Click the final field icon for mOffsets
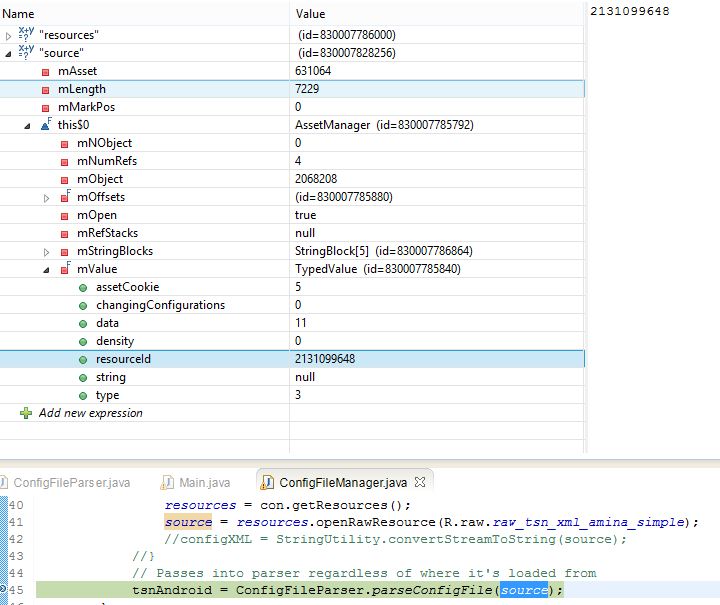The image size is (720, 605). pyautogui.click(x=65, y=196)
